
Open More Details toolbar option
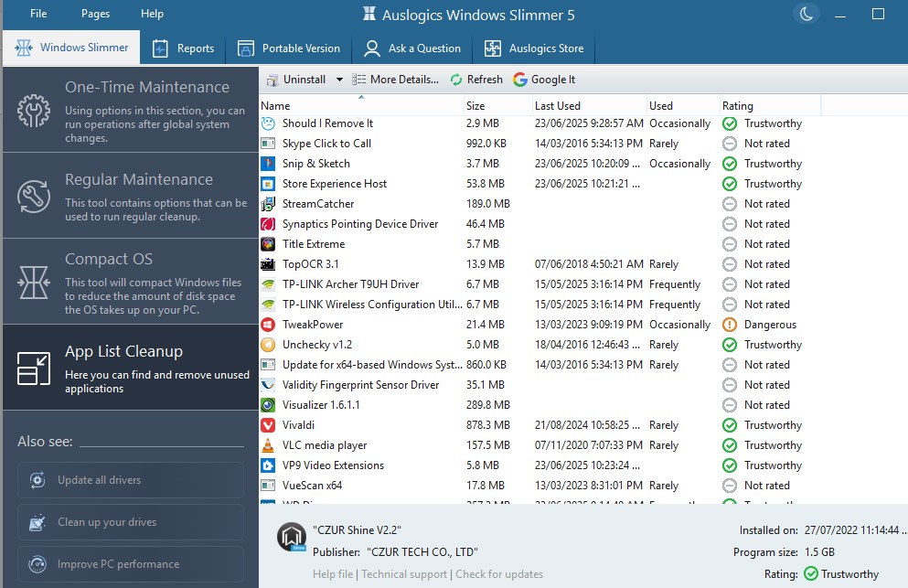pos(395,80)
